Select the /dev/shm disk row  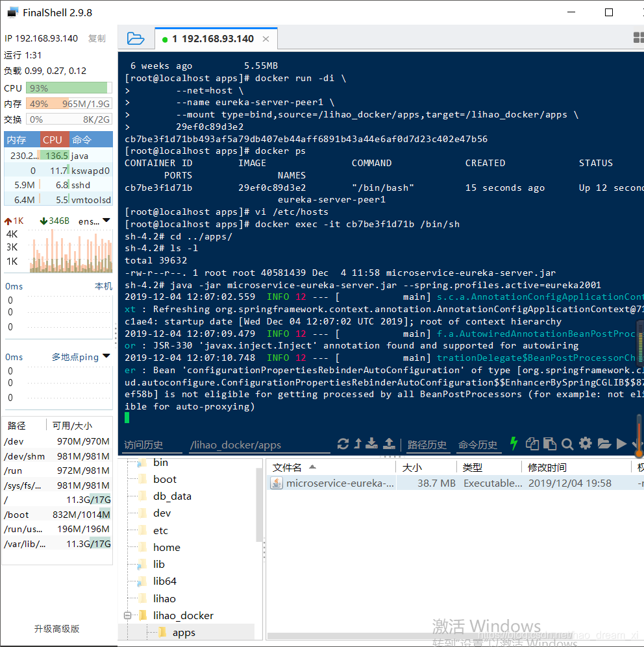coord(57,456)
